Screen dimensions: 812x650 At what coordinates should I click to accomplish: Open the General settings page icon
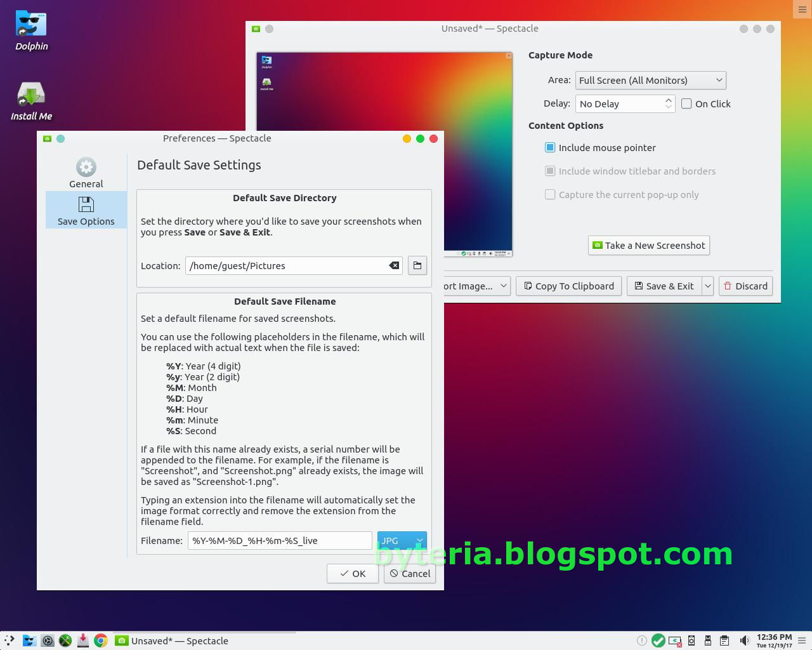click(x=86, y=166)
